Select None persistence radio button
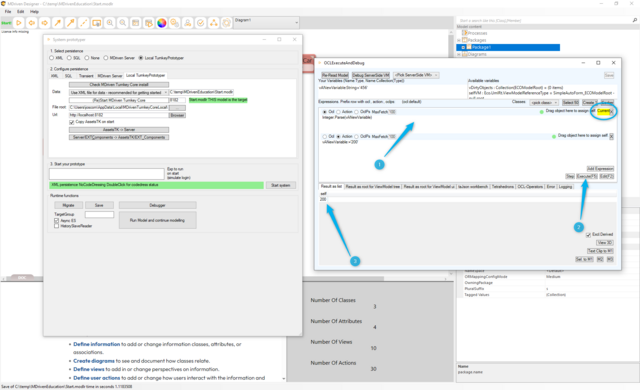The width and height of the screenshot is (640, 390). (x=87, y=58)
